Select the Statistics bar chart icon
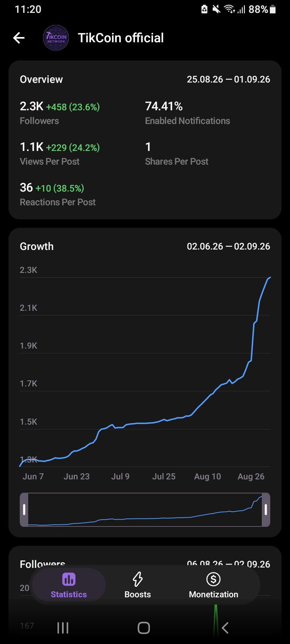 coord(68,580)
